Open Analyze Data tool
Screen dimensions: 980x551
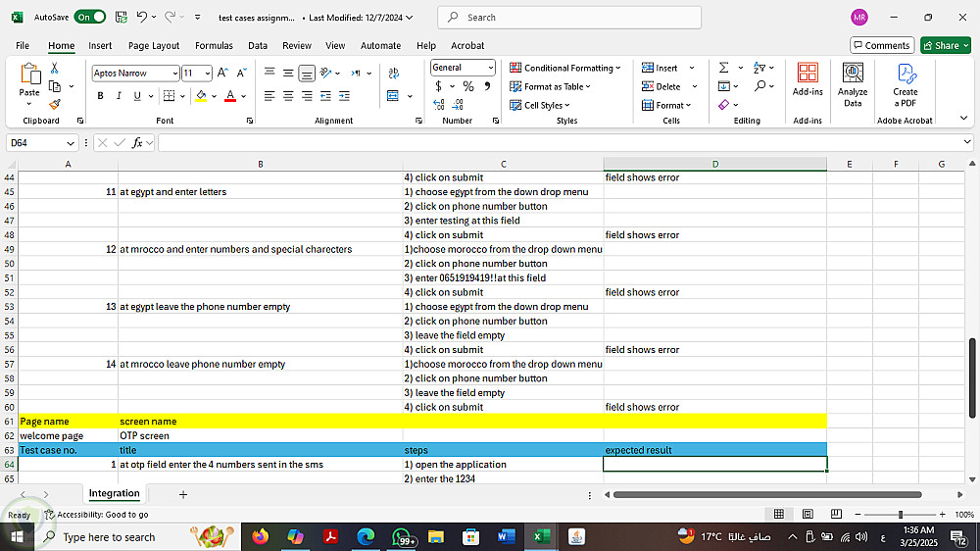pyautogui.click(x=853, y=84)
